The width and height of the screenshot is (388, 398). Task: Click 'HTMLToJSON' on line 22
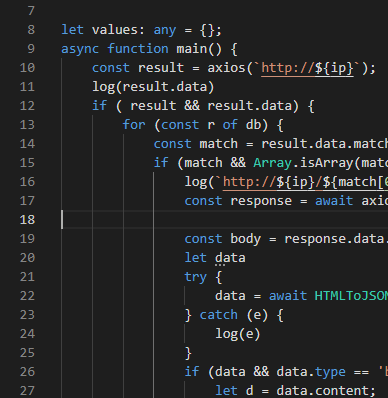[x=351, y=296]
